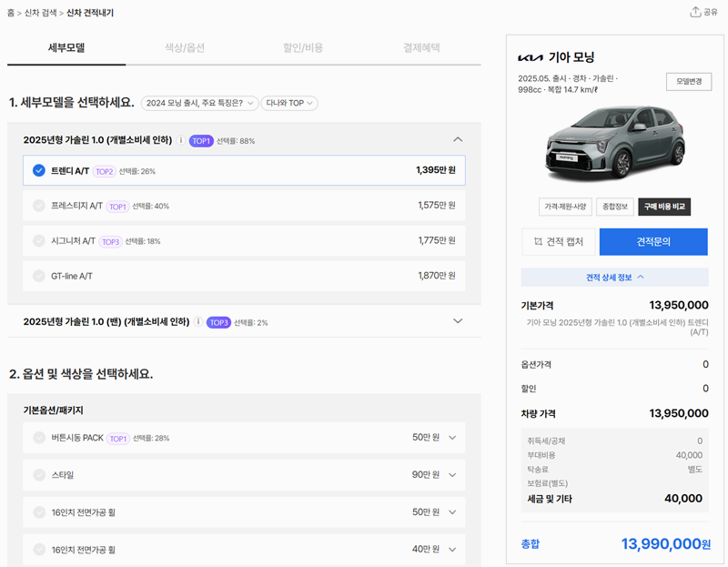Screen dimensions: 728x567
Task: Open the 종합정보 button
Action: pyautogui.click(x=615, y=207)
